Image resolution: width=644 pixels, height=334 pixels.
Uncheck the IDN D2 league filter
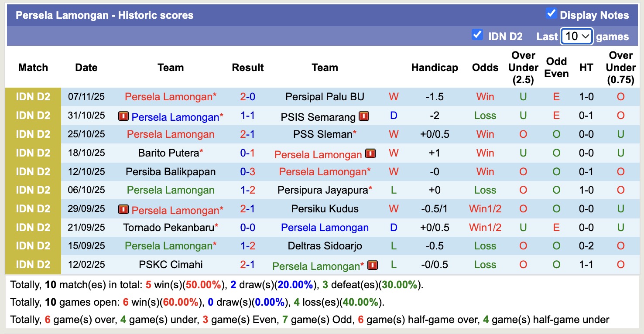(477, 35)
